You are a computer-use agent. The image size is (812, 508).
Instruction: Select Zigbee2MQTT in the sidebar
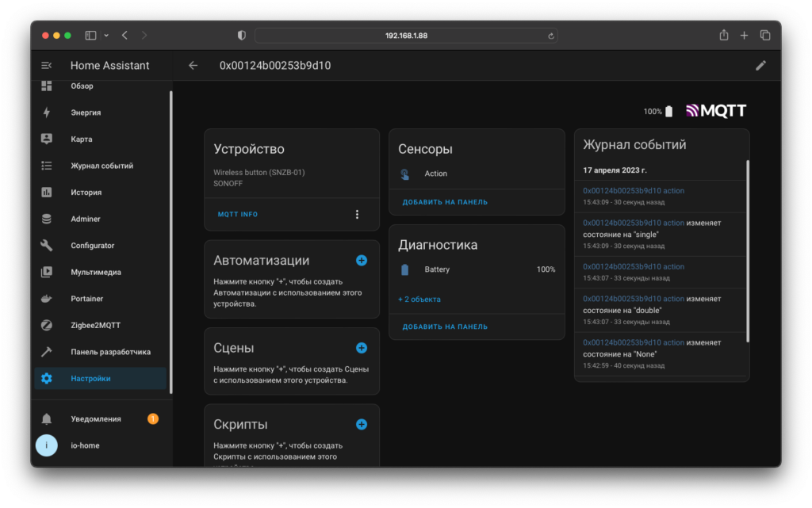(101, 325)
